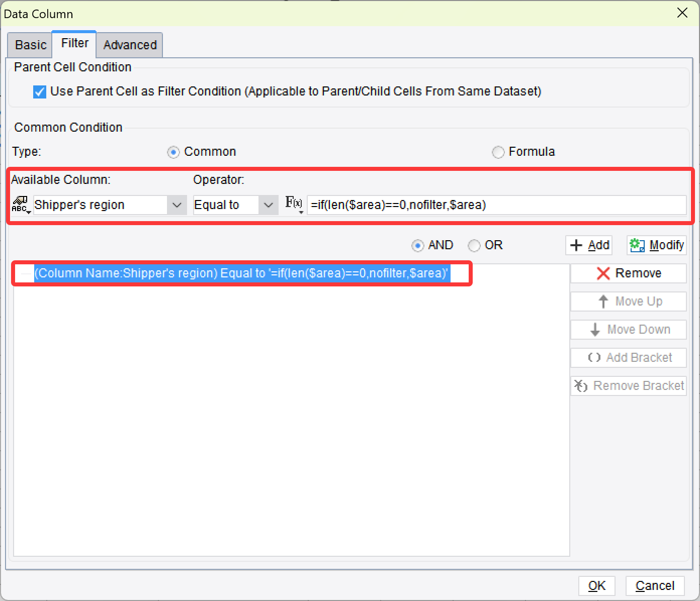Click the Add plus icon
700x601 pixels.
click(576, 245)
